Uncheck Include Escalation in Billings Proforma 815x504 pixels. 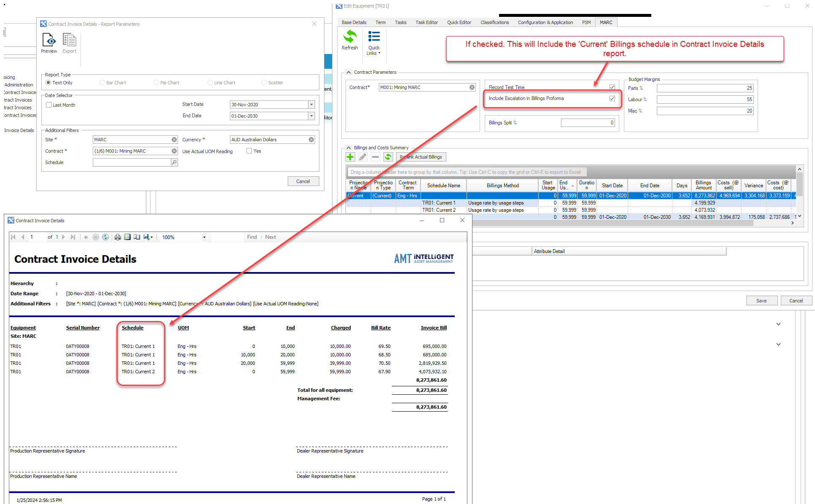tap(612, 98)
